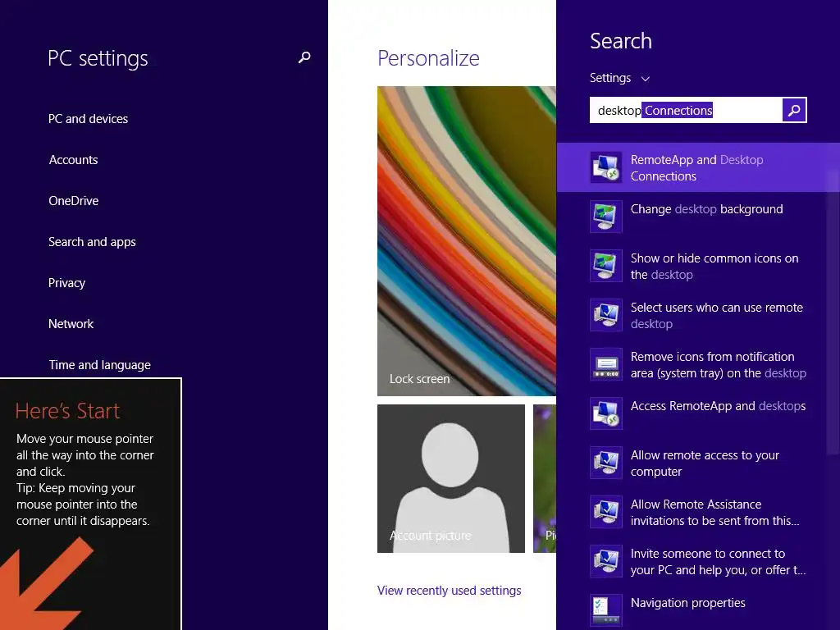Open the Account picture tile
The image size is (840, 630).
(x=451, y=478)
